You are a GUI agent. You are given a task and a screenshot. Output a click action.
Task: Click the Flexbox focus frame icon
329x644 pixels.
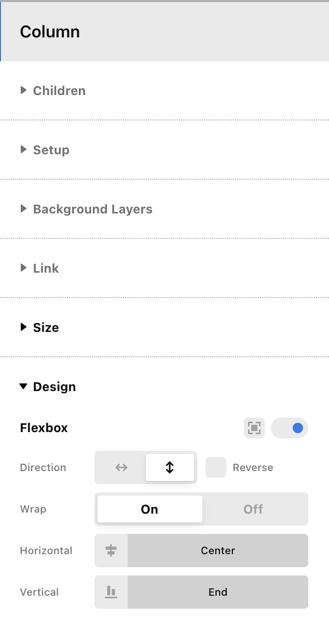[x=254, y=428]
